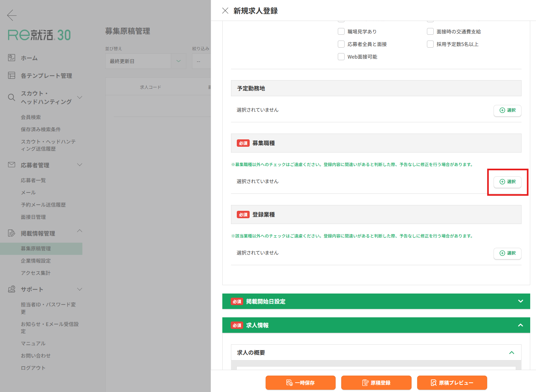
Task: Collapse the 応募者管理 menu
Action: [x=80, y=165]
